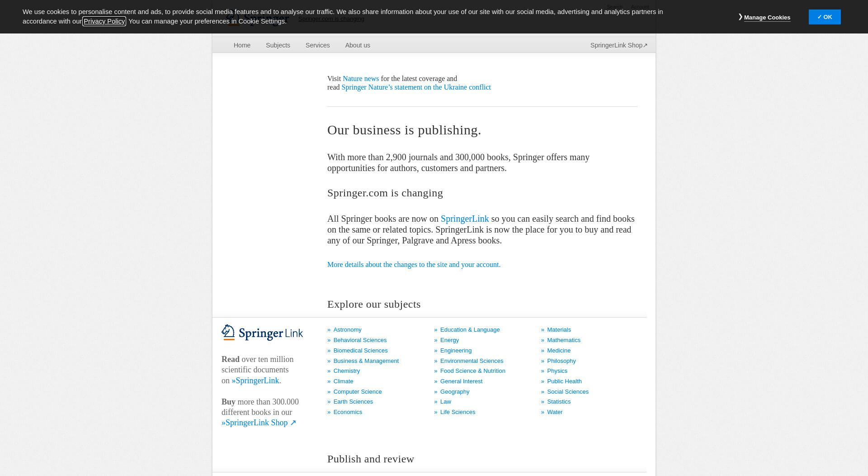Open Food Science & Nutrition subject
The image size is (868, 476).
pos(472,371)
